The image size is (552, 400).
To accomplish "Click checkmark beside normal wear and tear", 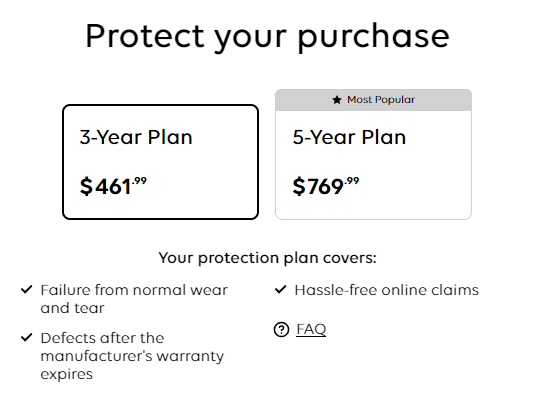I will (27, 289).
